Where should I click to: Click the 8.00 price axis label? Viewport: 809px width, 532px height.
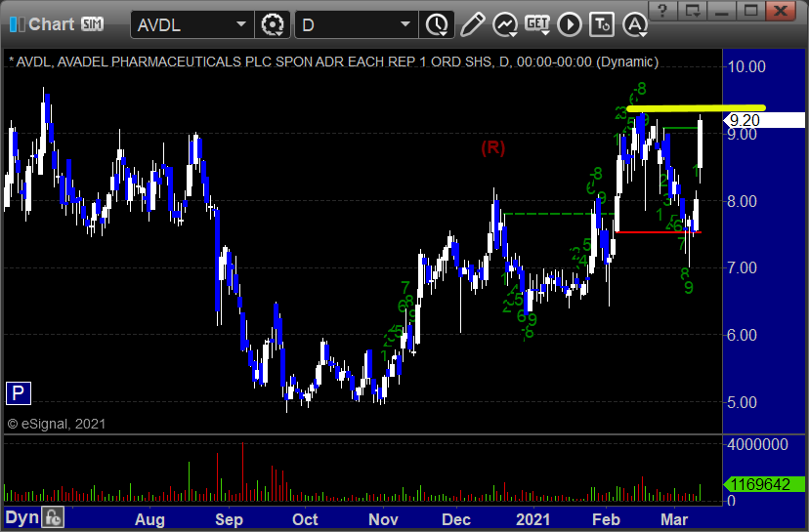pos(742,201)
